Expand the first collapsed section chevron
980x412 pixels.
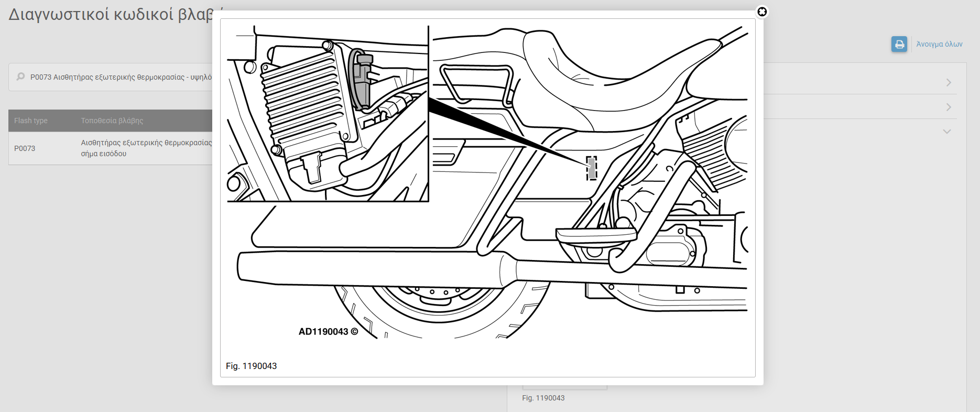click(x=948, y=83)
